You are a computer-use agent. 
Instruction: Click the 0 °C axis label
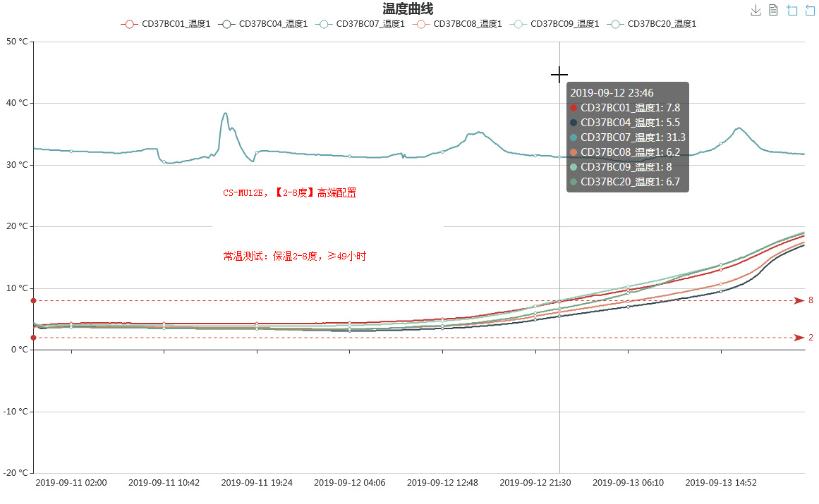20,350
